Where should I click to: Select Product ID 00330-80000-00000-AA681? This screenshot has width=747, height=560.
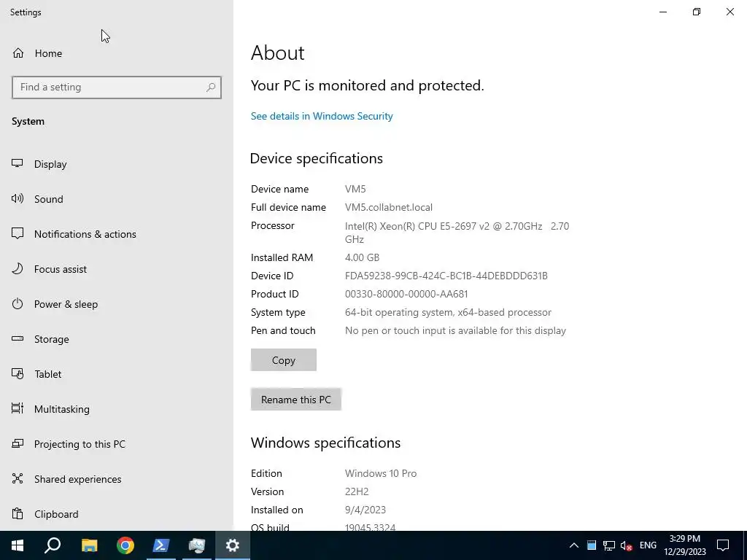pyautogui.click(x=406, y=294)
